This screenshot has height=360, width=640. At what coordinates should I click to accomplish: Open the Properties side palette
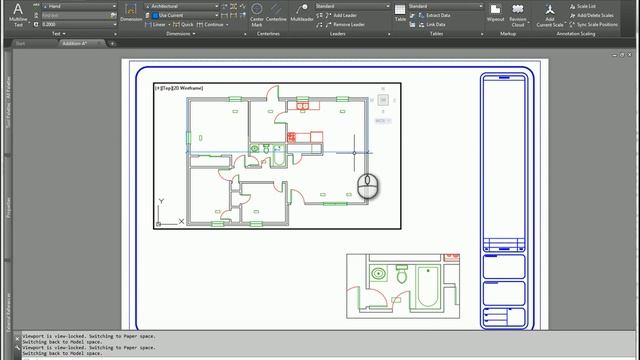click(x=8, y=207)
